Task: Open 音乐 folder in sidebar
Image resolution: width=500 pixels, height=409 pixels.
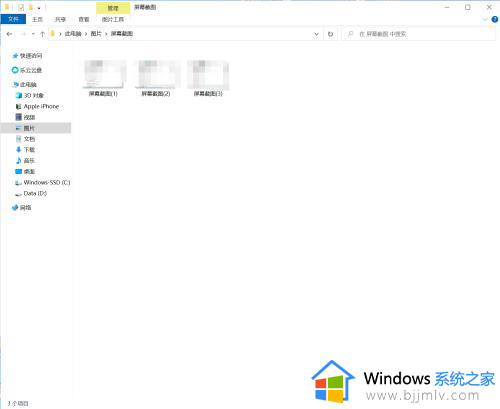Action: [x=25, y=161]
